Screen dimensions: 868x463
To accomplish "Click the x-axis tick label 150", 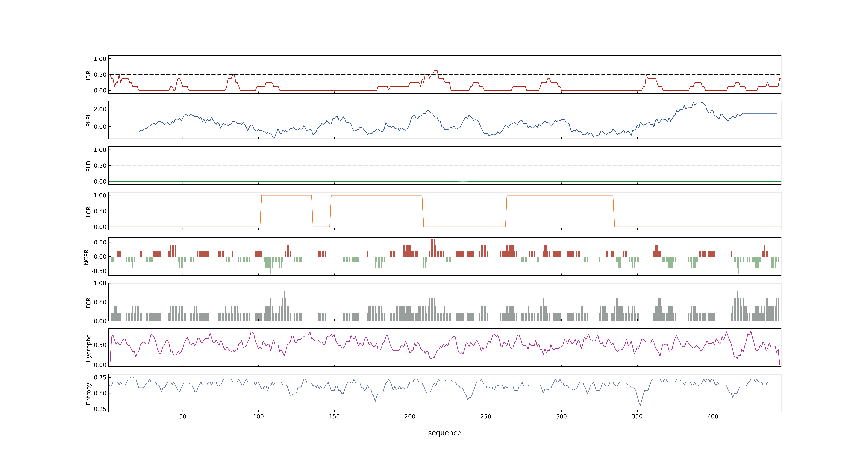I will pos(334,416).
